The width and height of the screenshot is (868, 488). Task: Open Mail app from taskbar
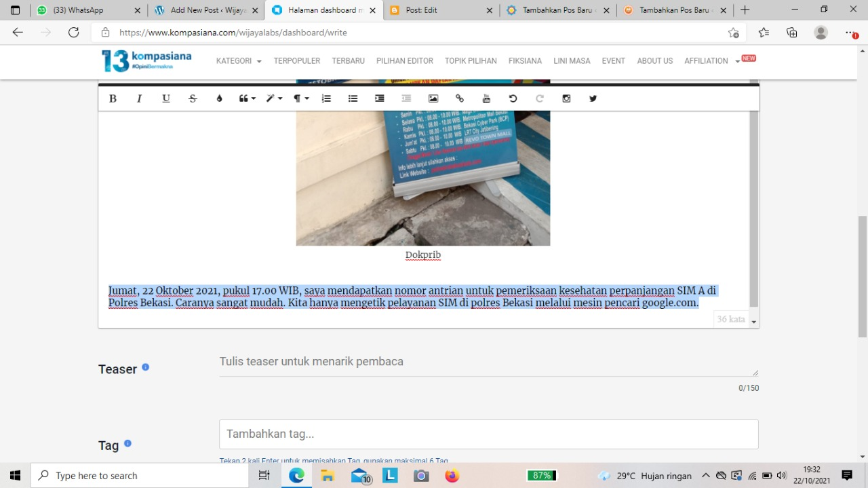tap(361, 476)
